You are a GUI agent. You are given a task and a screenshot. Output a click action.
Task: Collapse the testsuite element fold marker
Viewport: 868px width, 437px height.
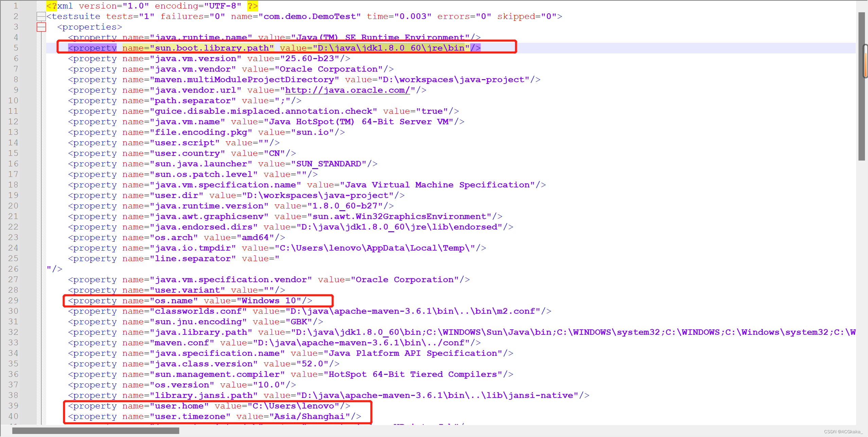tap(41, 16)
